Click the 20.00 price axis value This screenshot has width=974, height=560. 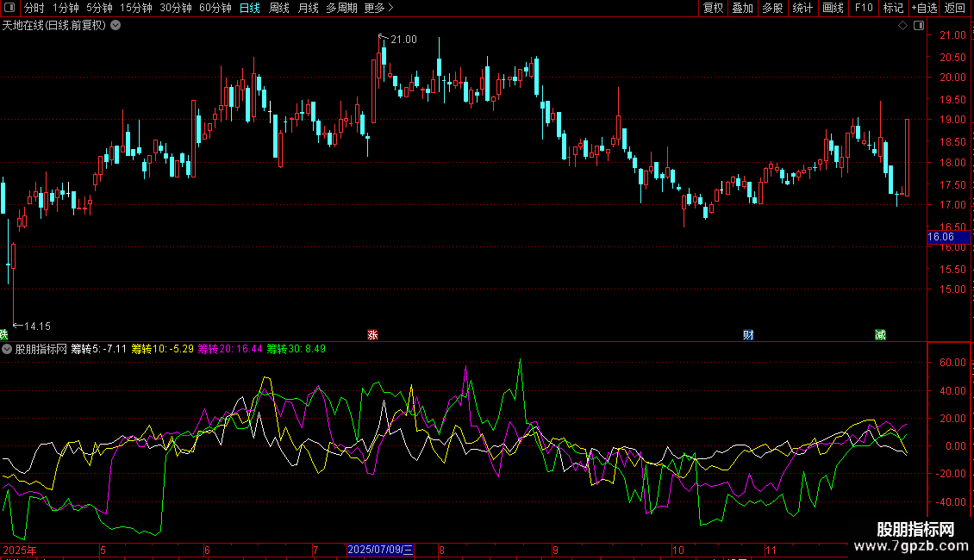(952, 78)
